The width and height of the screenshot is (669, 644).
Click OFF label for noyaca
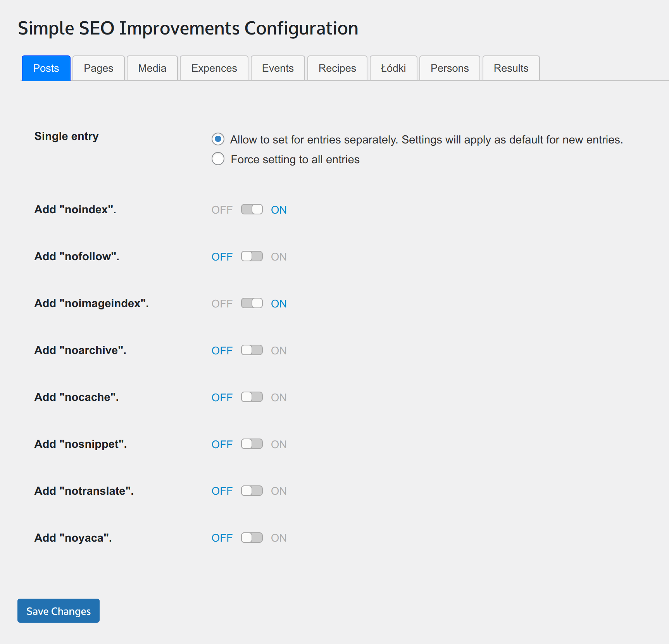coord(222,538)
